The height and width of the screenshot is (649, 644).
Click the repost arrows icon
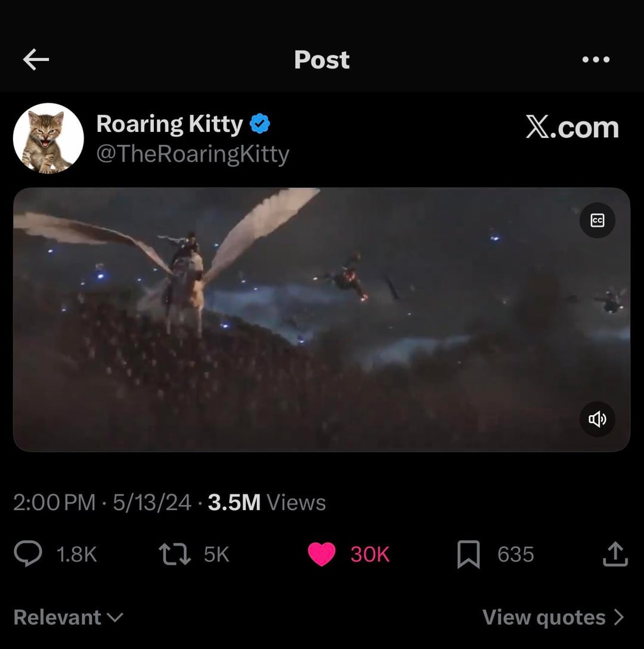tap(175, 555)
